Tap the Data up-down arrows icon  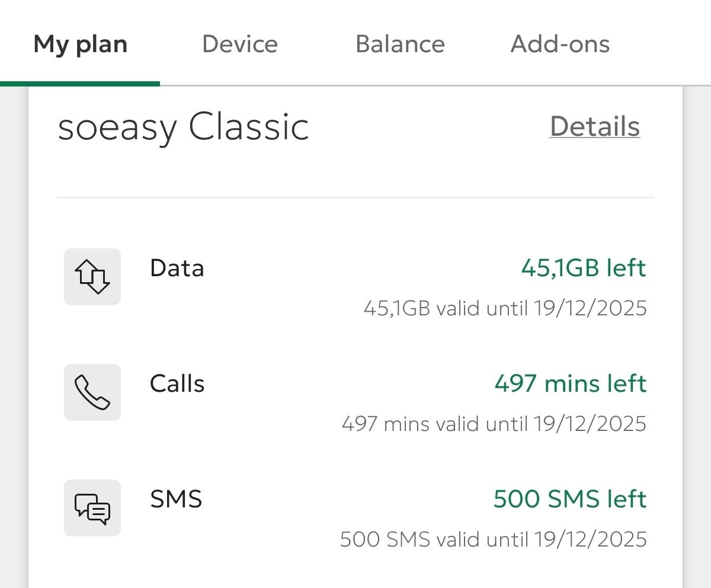coord(92,277)
